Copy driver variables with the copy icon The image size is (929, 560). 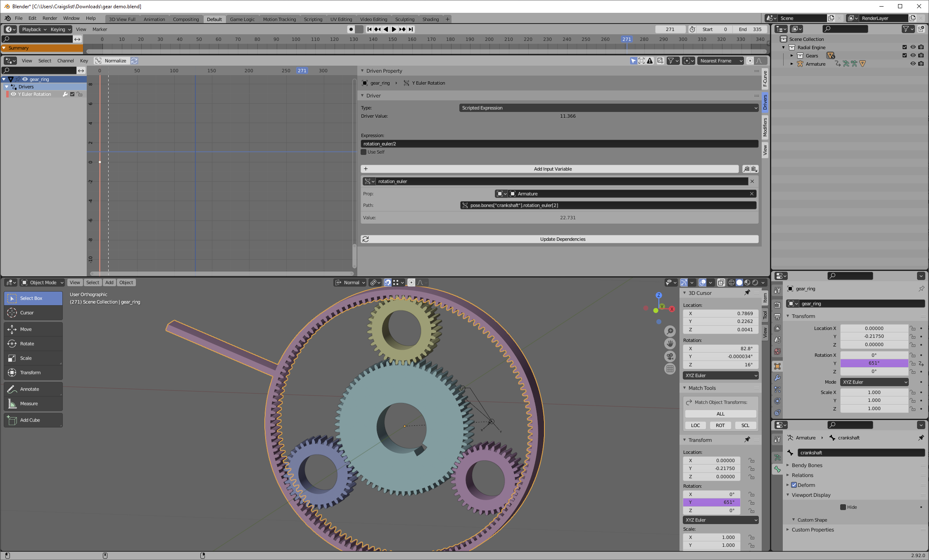coord(746,169)
